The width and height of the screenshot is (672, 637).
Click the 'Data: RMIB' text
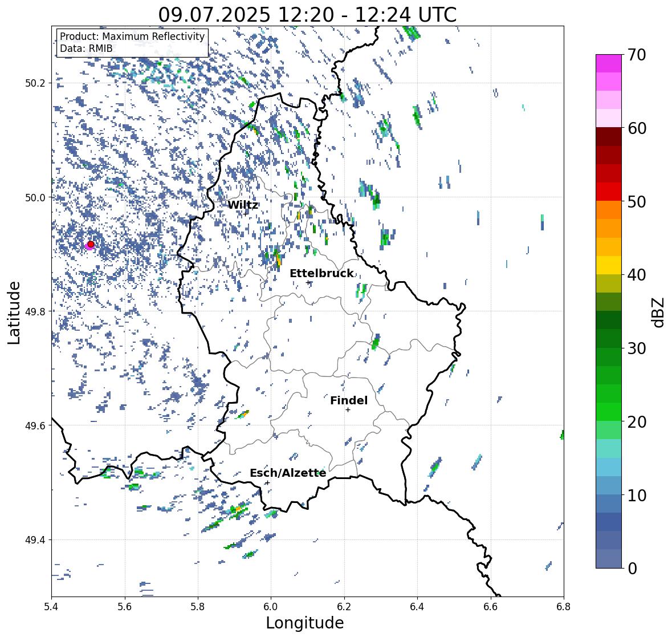86,48
